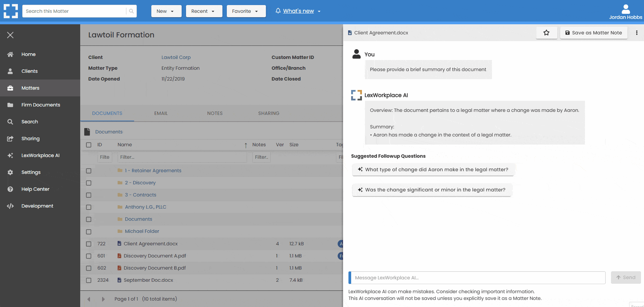
Task: Open the Sharing sidebar icon
Action: [10, 139]
